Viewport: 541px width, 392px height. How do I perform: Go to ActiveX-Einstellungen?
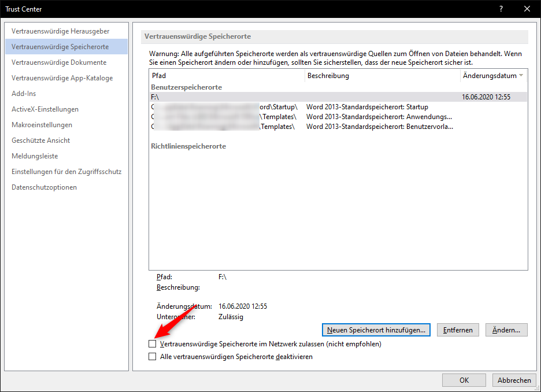click(45, 109)
